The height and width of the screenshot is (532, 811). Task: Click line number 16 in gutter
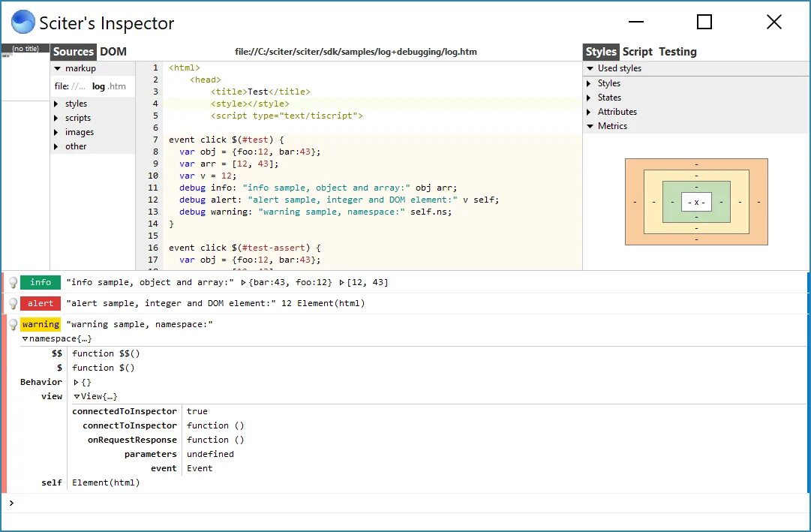(153, 248)
